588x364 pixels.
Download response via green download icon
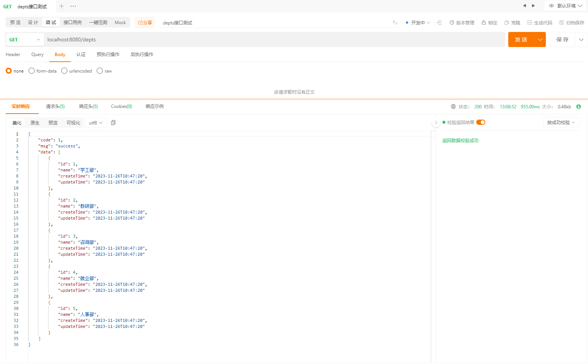[579, 106]
